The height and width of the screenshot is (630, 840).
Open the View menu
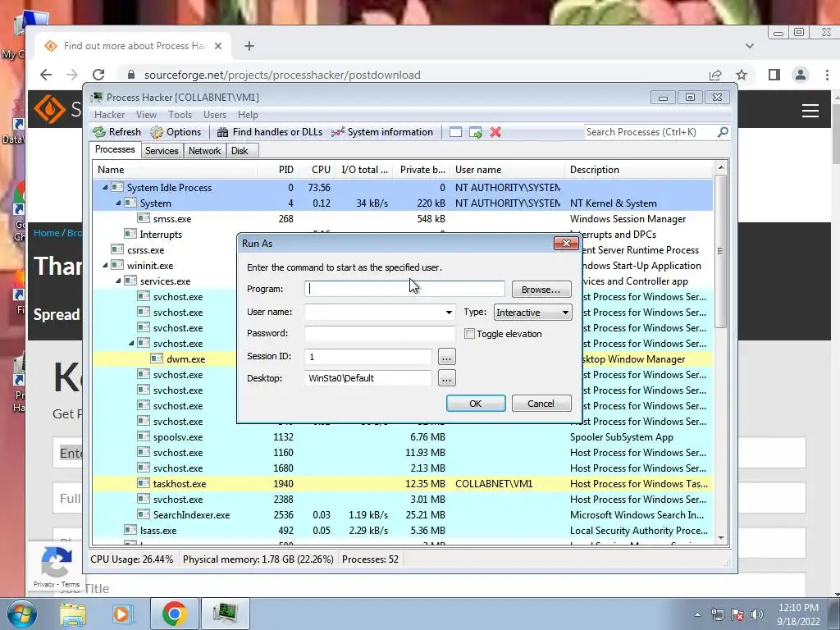click(146, 115)
